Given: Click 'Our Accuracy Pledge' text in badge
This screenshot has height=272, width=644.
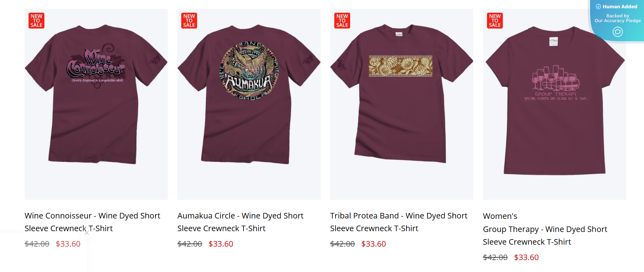Looking at the screenshot, I should pyautogui.click(x=617, y=21).
